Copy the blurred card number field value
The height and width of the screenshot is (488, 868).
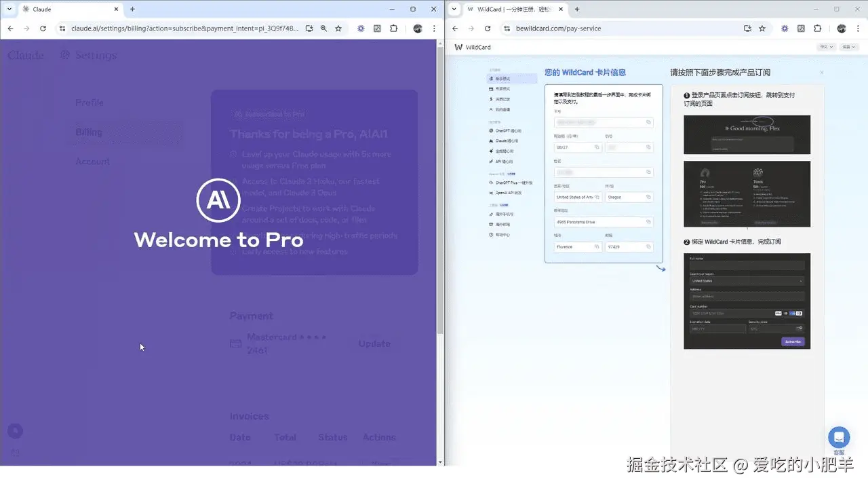coord(648,123)
